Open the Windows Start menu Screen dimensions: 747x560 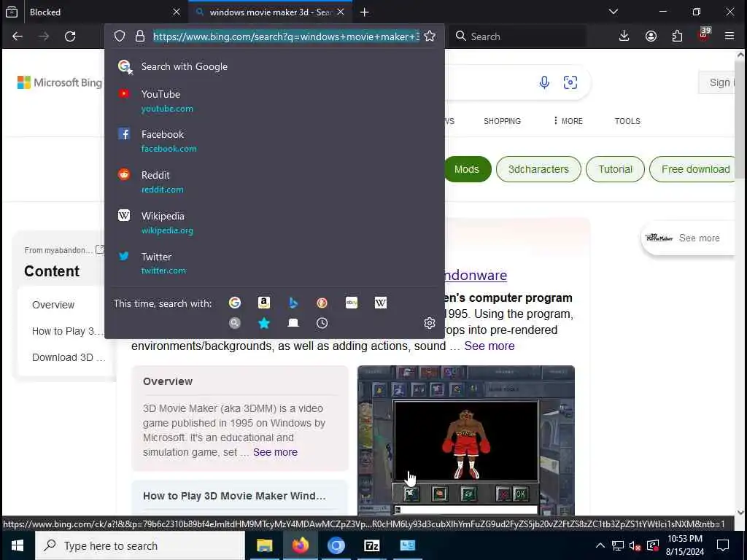tap(18, 545)
